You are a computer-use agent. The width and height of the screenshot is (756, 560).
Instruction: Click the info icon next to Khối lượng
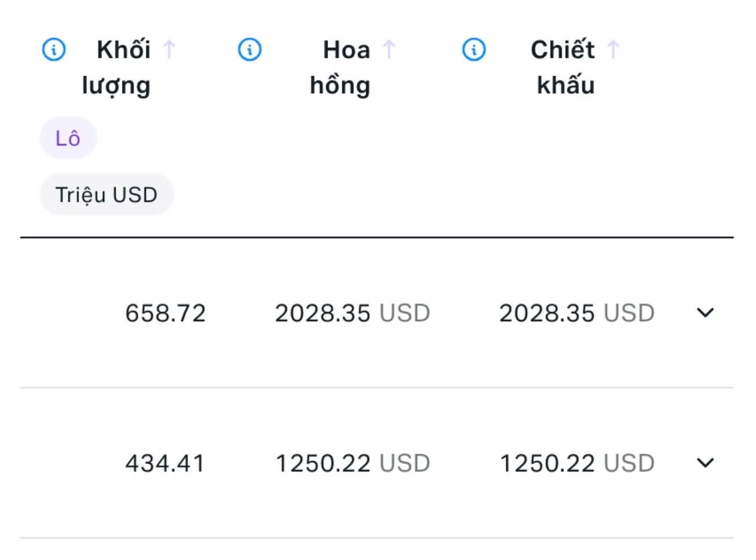(54, 50)
